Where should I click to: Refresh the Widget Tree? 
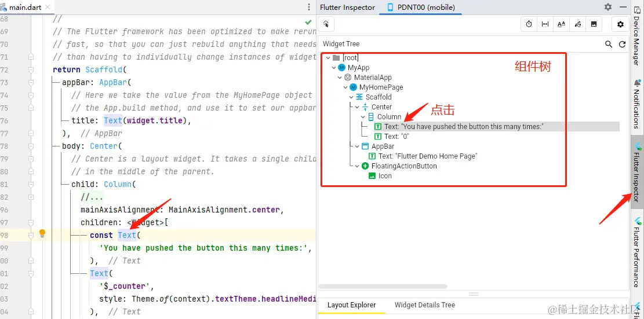622,44
